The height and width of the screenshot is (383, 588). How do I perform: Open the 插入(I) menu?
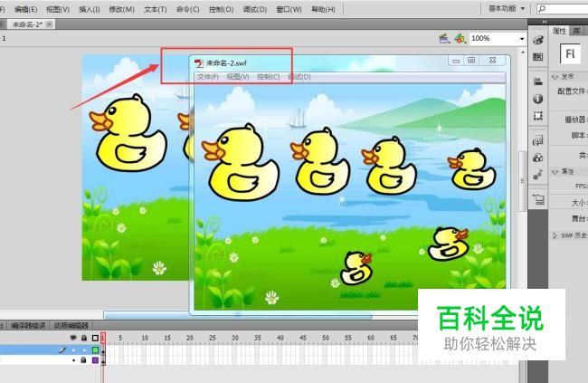pyautogui.click(x=90, y=9)
